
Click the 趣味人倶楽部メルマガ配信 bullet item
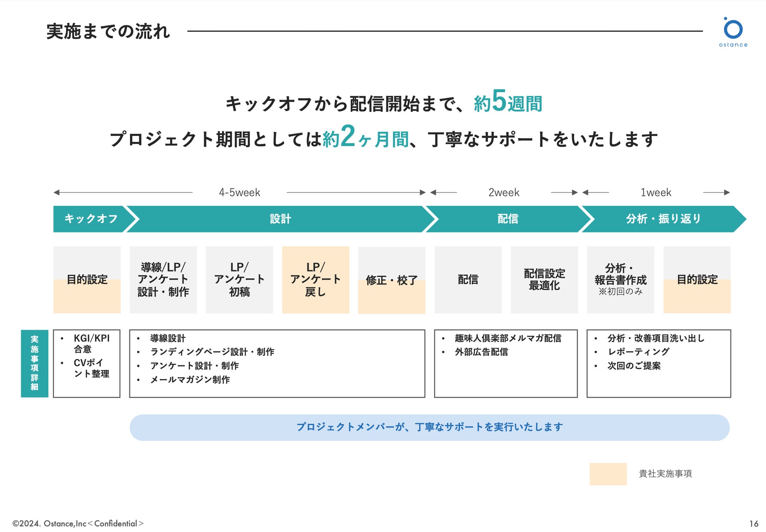tap(508, 338)
